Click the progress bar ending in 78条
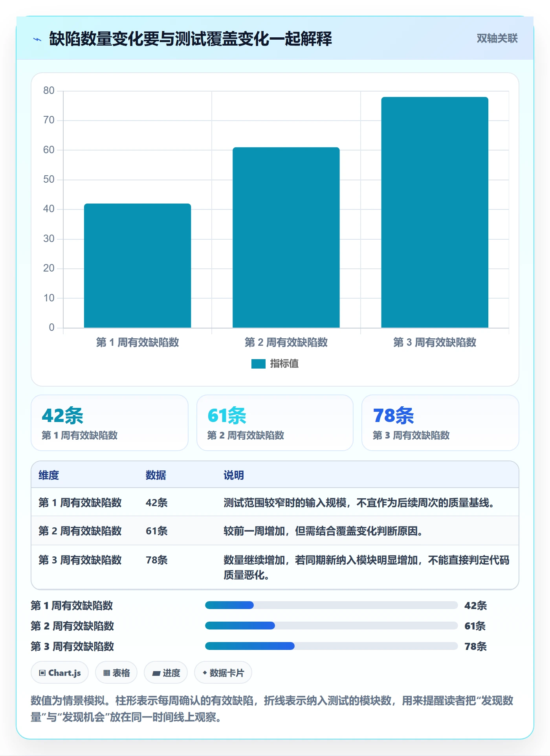This screenshot has height=756, width=550. [331, 646]
